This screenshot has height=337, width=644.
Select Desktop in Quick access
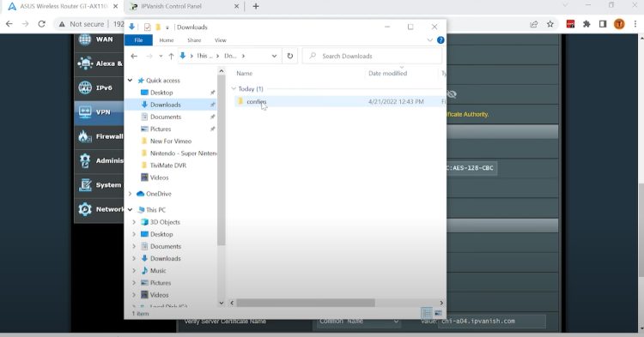click(x=161, y=93)
